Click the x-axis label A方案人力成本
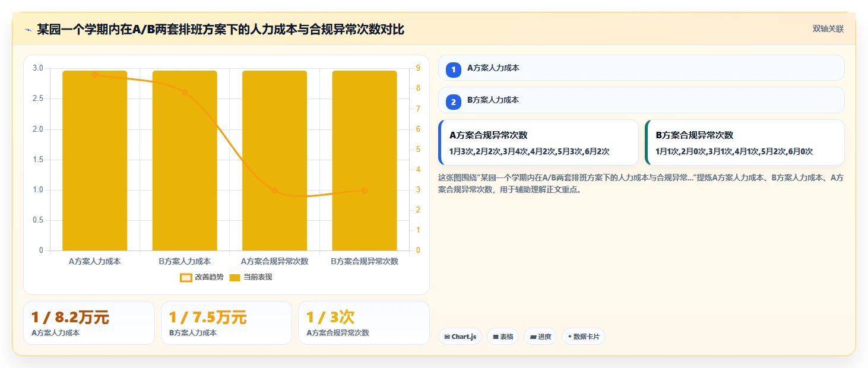 pos(95,261)
